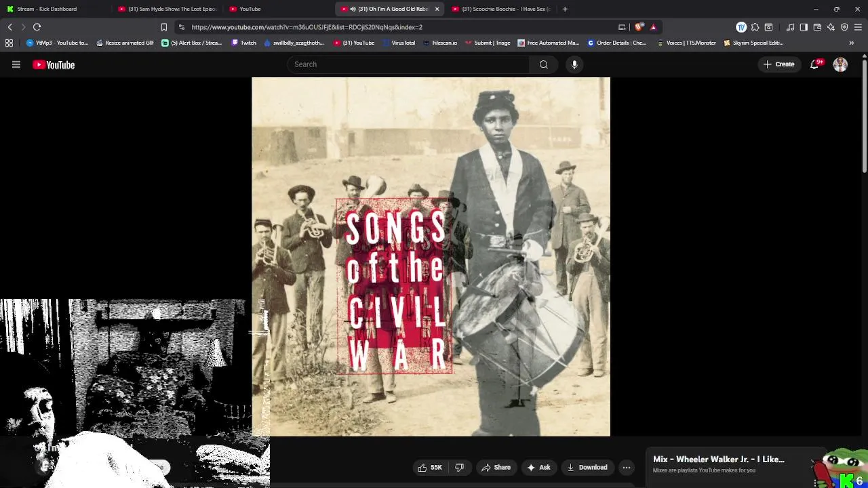Open Voices | TTS.Monster bookmark
Image resolution: width=868 pixels, height=488 pixels.
[x=686, y=43]
